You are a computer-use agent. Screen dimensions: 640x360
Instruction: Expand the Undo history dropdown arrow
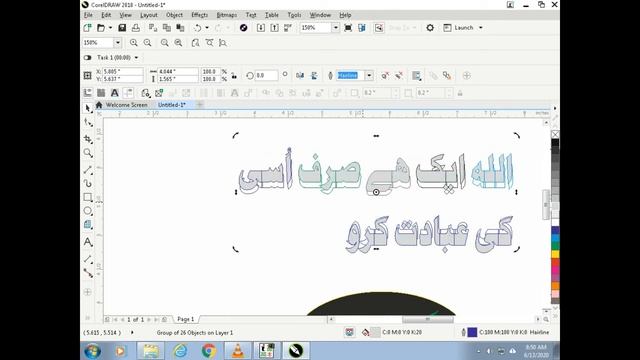click(207, 28)
